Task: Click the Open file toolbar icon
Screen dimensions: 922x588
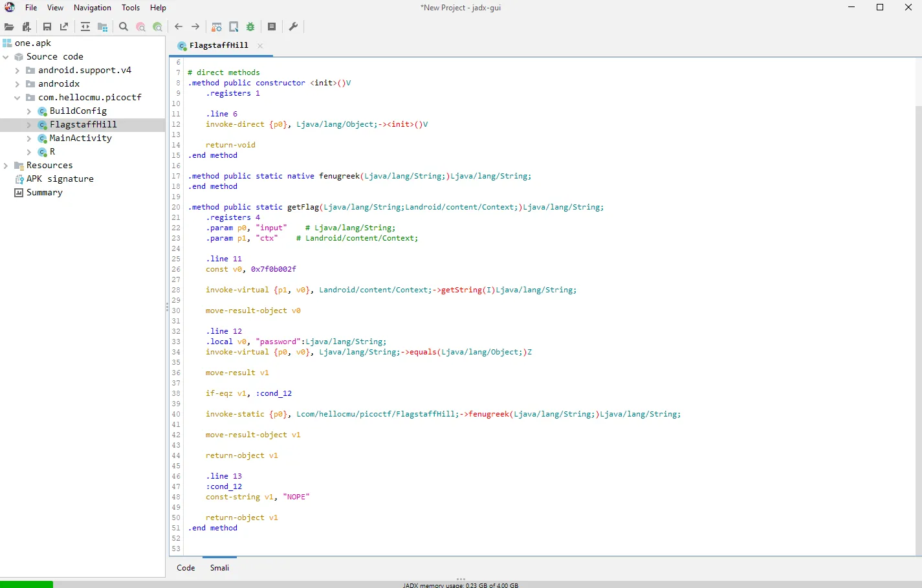Action: coord(9,27)
